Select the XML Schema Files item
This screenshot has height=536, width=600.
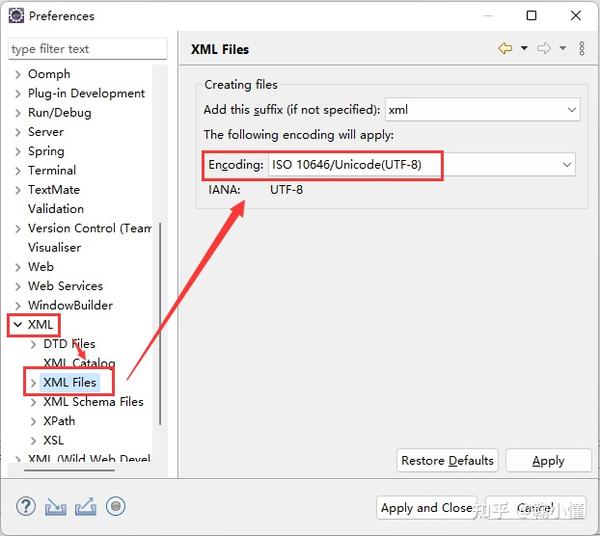click(x=93, y=402)
